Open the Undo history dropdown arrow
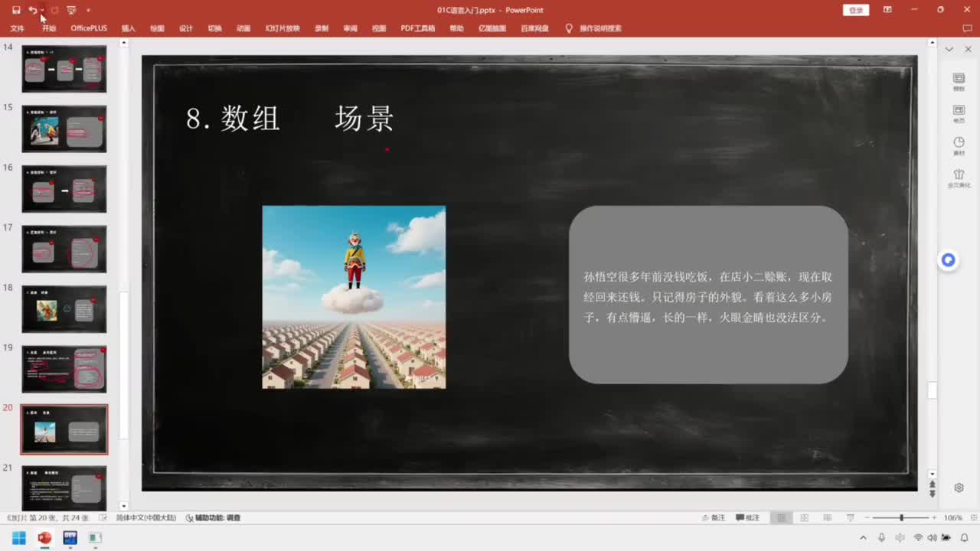The image size is (980, 551). pyautogui.click(x=42, y=10)
